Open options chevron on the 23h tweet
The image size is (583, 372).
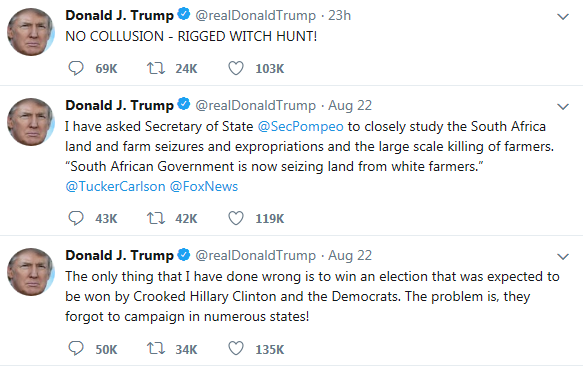click(x=563, y=17)
